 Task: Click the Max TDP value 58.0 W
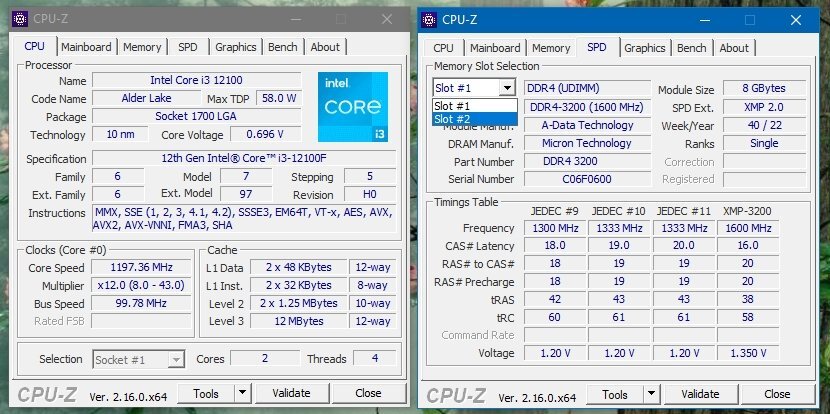point(278,98)
